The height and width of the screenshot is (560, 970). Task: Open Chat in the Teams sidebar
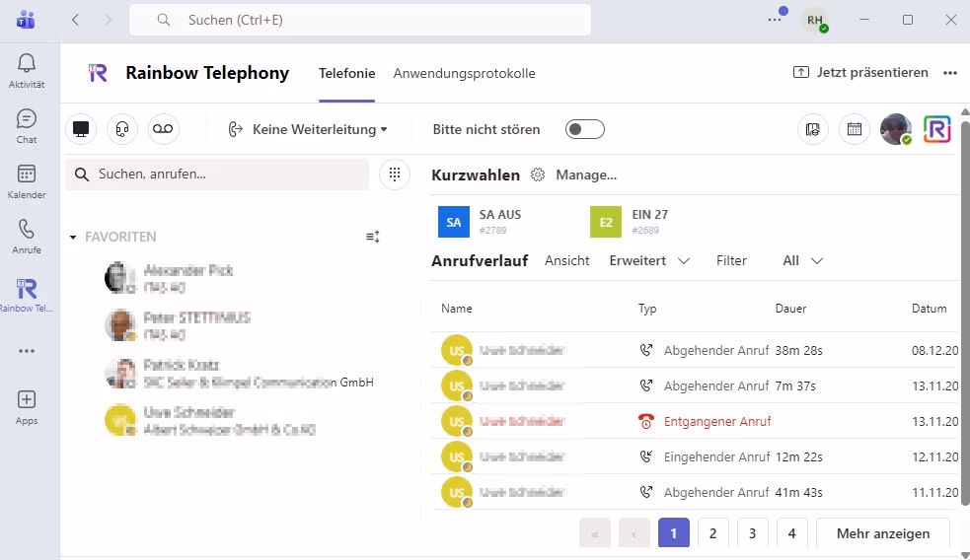pos(27,127)
